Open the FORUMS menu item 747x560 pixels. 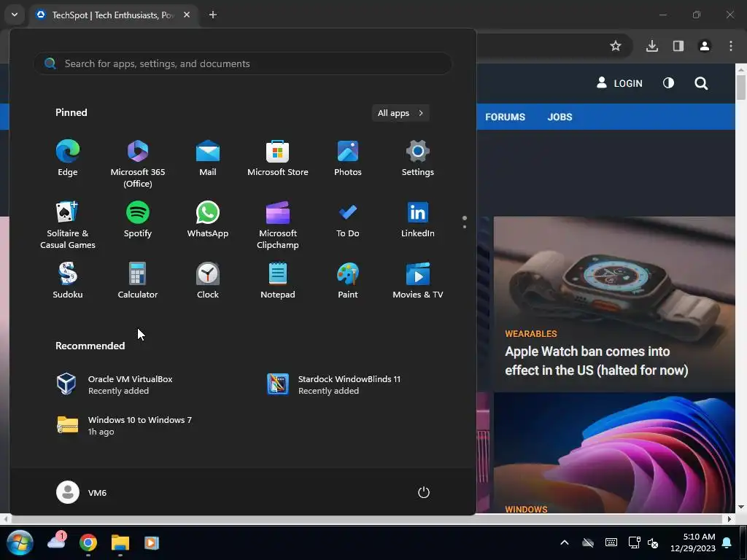point(505,117)
